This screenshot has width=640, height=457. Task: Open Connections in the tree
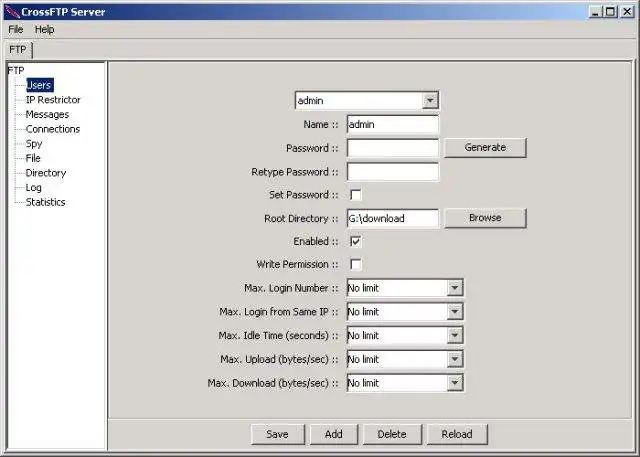coord(53,129)
